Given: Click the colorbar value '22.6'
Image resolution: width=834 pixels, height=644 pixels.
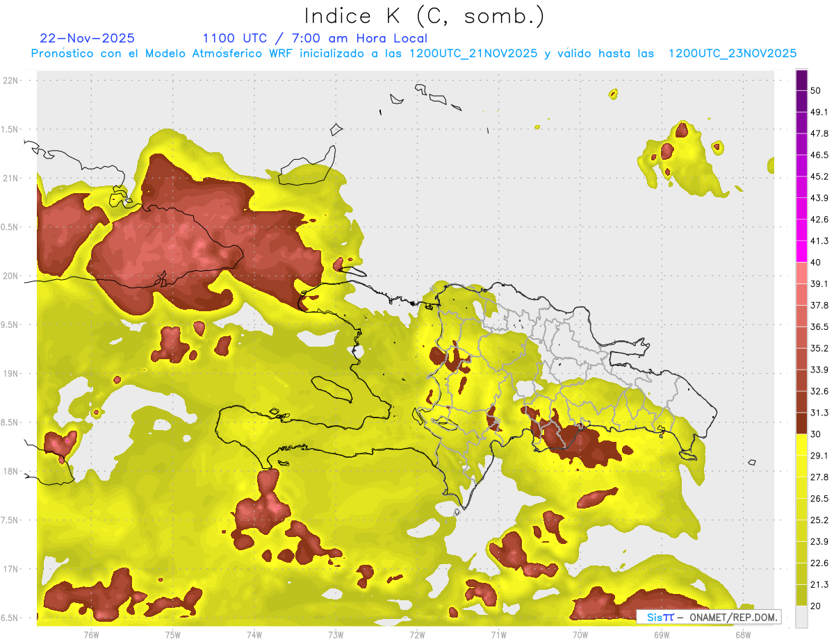Looking at the screenshot, I should pyautogui.click(x=819, y=563).
